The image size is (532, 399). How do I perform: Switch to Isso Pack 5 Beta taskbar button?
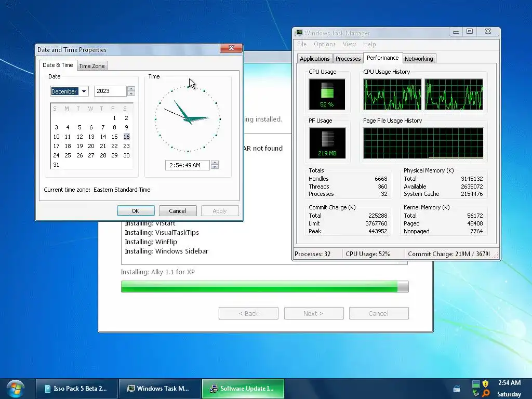77,389
